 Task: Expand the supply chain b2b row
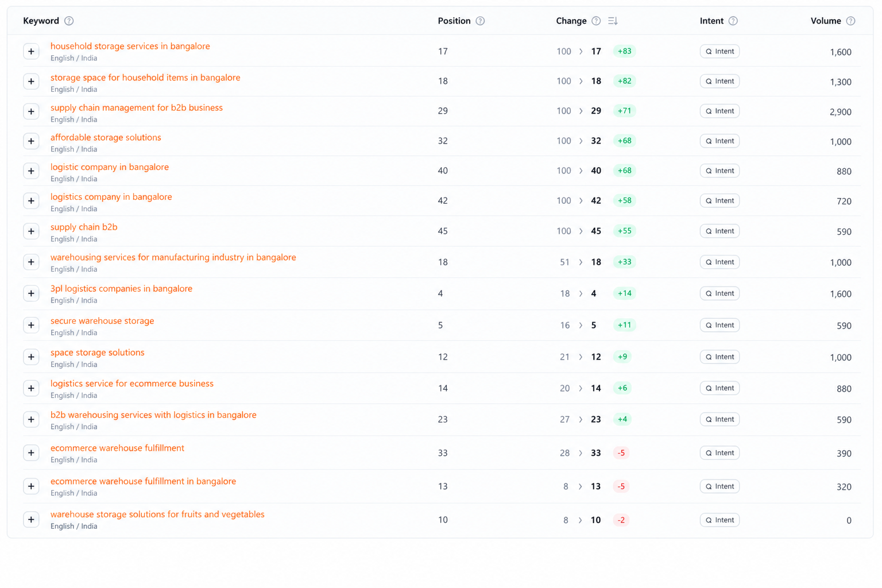31,231
